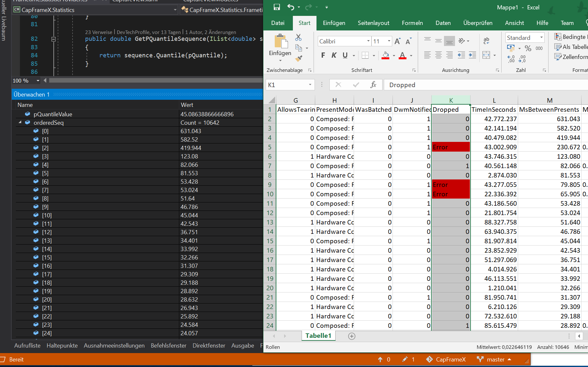Add a new sheet with plus icon

point(352,336)
